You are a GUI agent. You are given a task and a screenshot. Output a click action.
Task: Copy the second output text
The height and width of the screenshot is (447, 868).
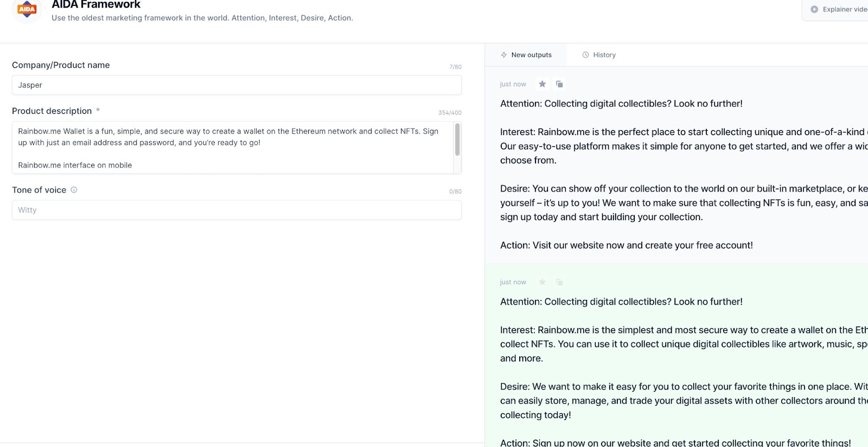coord(559,282)
